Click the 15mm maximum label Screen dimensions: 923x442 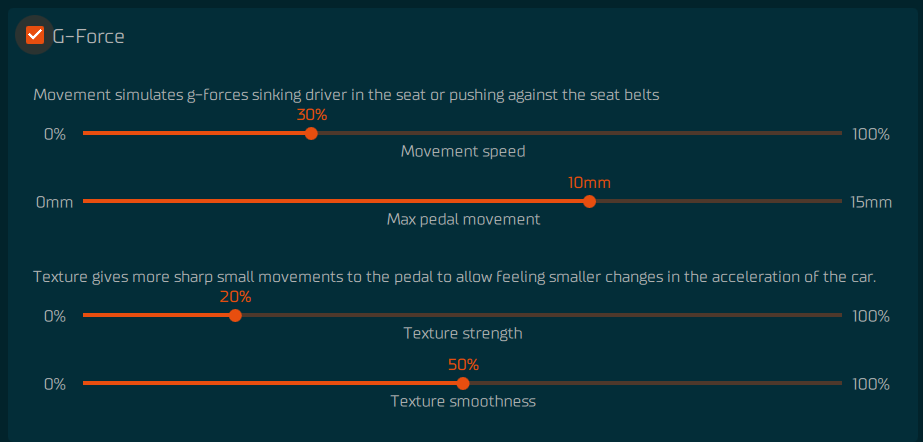pyautogui.click(x=871, y=203)
